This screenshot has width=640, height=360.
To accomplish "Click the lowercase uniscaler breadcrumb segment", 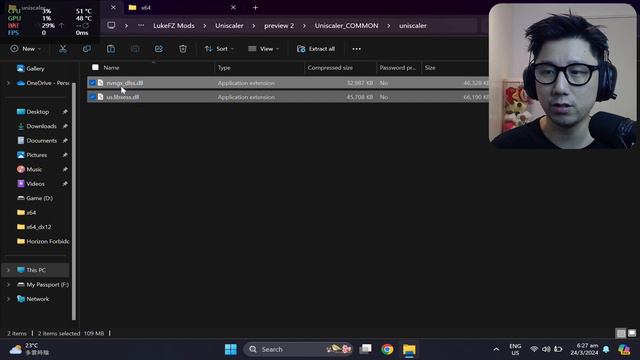I will click(413, 25).
